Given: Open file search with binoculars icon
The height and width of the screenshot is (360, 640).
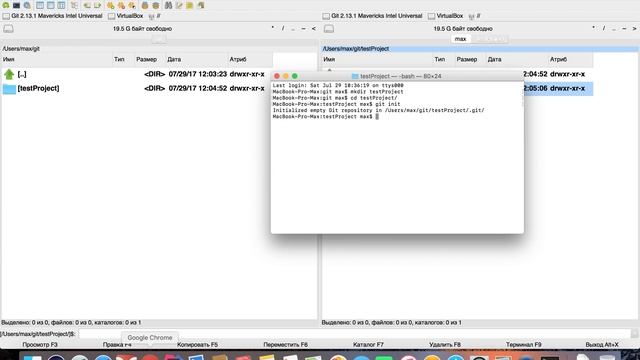Looking at the screenshot, I should point(168,5).
